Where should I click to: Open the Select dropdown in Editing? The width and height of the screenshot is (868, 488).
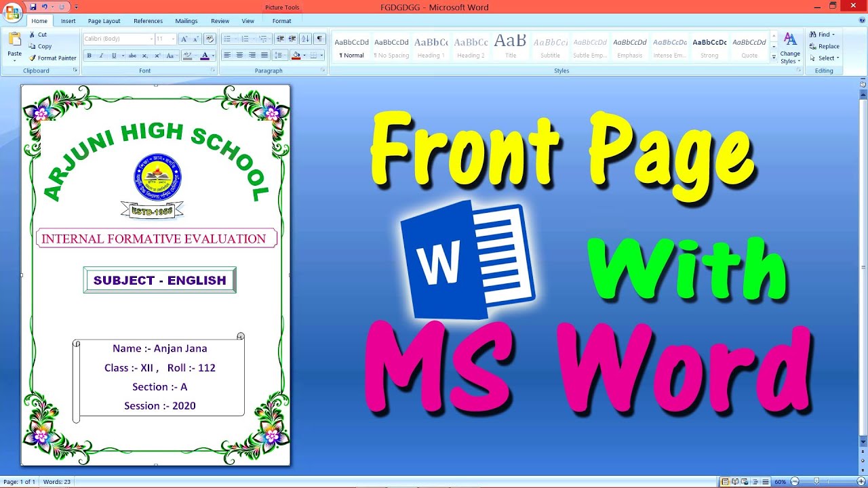[825, 58]
